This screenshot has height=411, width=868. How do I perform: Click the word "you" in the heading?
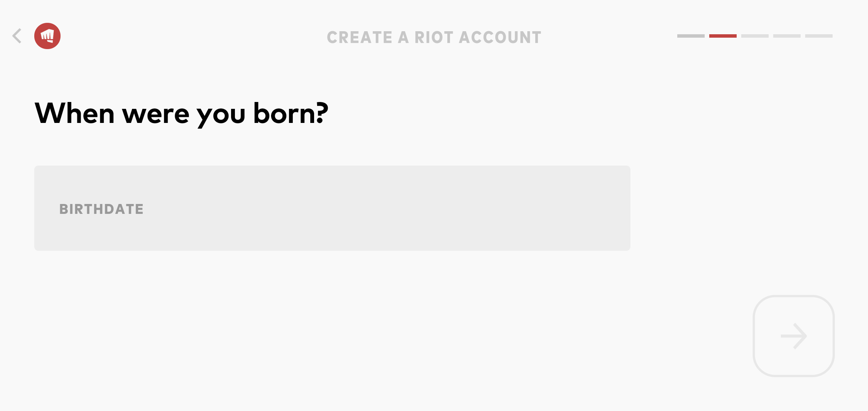[221, 114]
